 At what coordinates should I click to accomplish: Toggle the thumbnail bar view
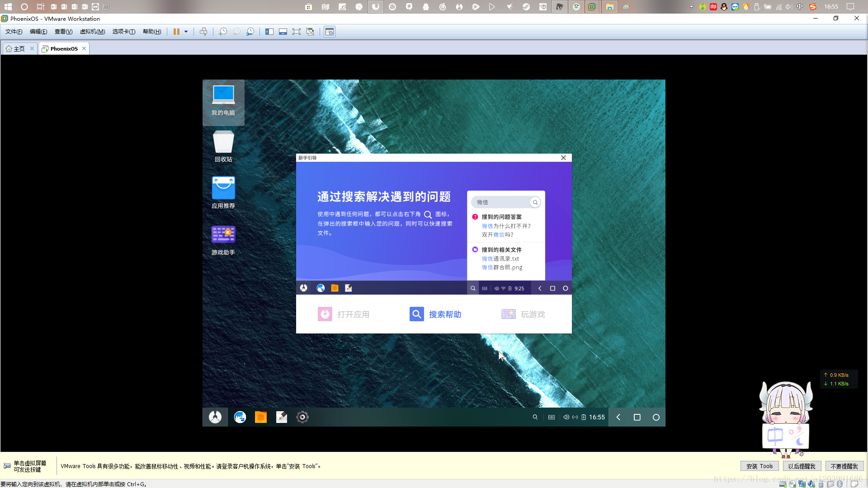(283, 32)
